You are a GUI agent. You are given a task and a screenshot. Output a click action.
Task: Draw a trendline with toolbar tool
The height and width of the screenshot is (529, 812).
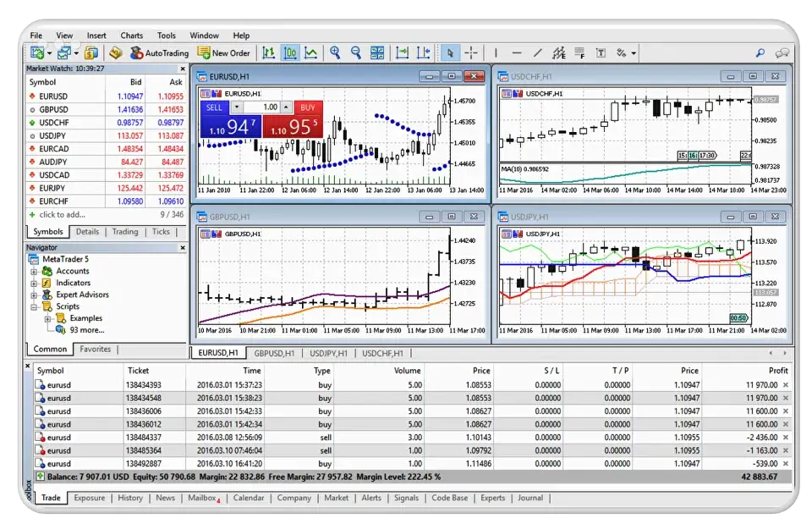(537, 52)
